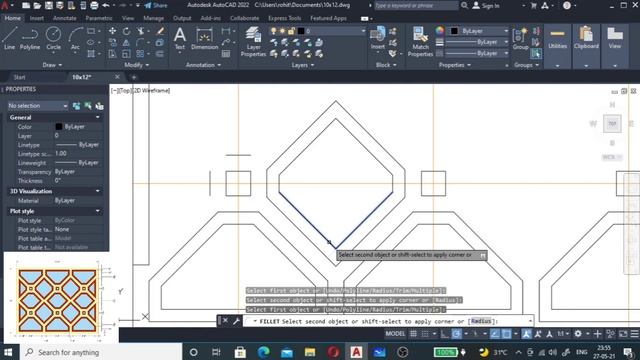The height and width of the screenshot is (360, 640).
Task: Open the workspace switching gear in status bar
Action: pyautogui.click(x=578, y=334)
